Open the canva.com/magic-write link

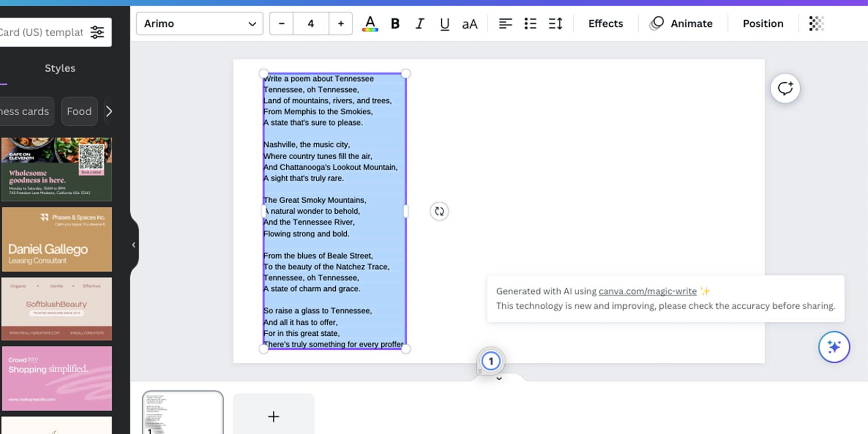(x=647, y=291)
